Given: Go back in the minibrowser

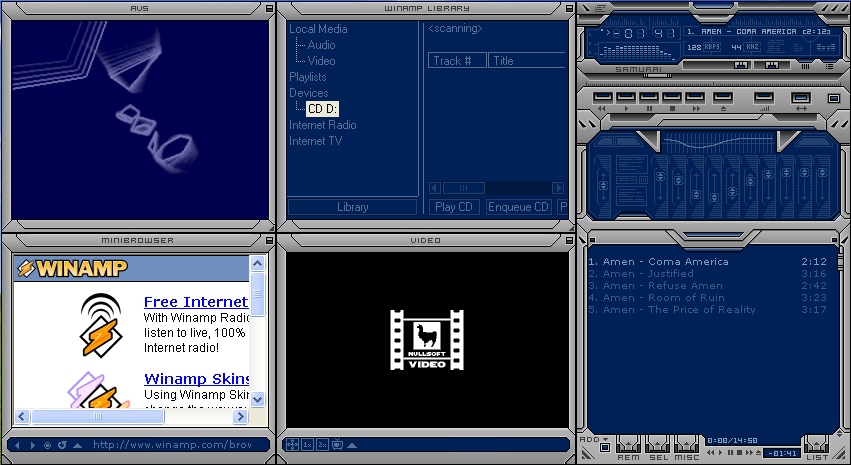Looking at the screenshot, I should (17, 445).
